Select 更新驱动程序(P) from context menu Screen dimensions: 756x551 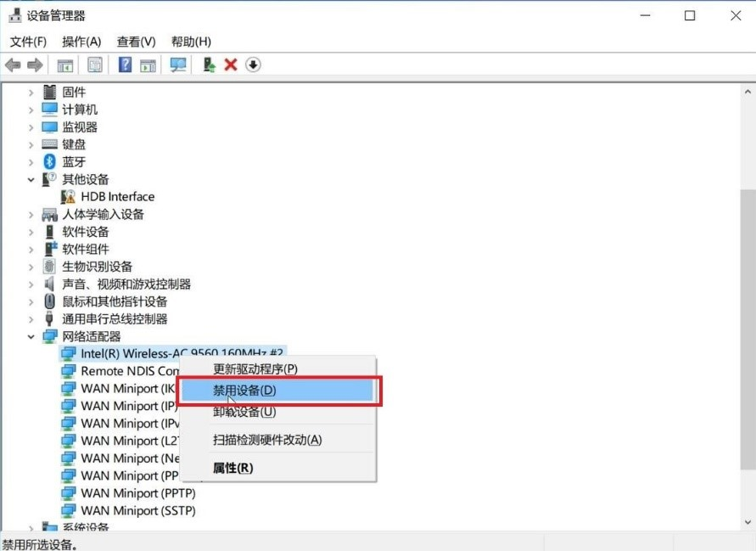(x=255, y=369)
